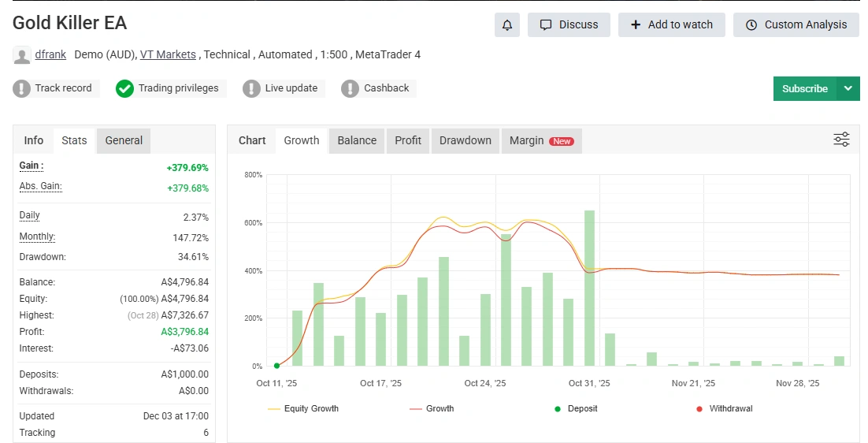Click the notification bell icon
This screenshot has height=443, width=868.
pyautogui.click(x=507, y=24)
